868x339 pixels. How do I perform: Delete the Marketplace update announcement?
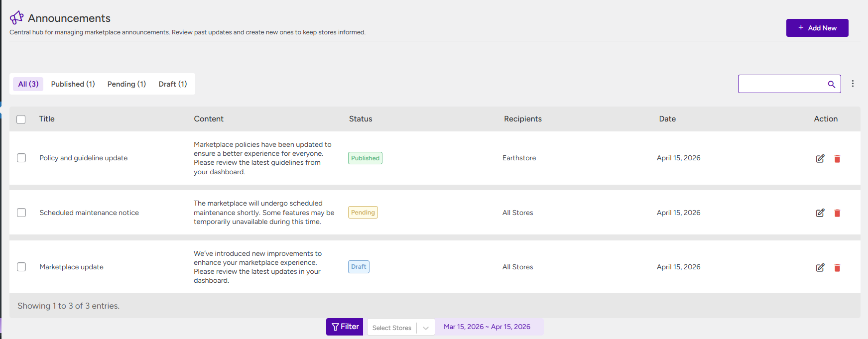coord(837,268)
